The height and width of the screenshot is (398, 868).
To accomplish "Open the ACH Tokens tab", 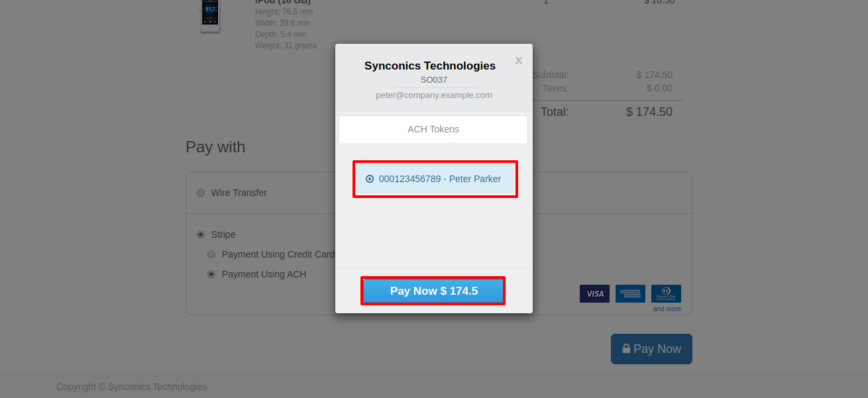I will (433, 129).
